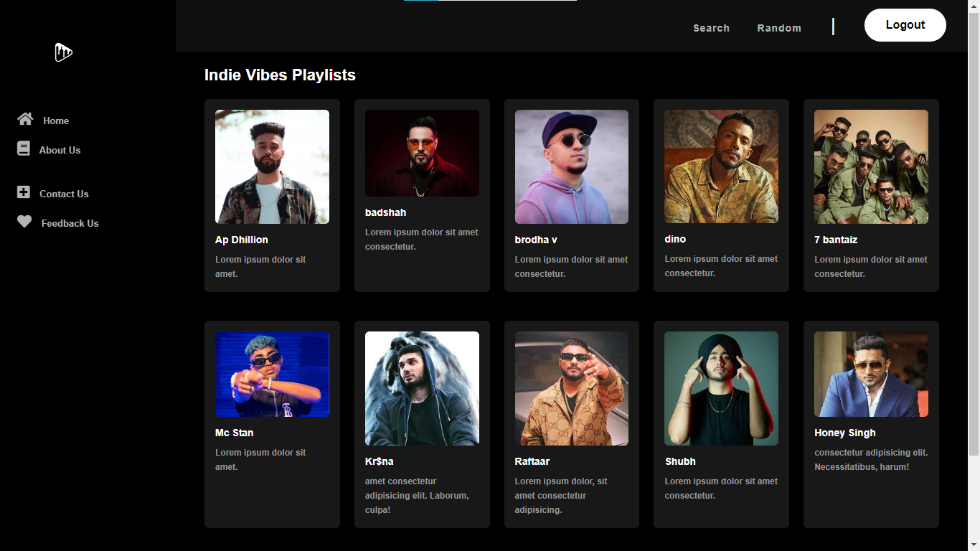
Task: Click the Contact Us plus icon
Action: click(24, 192)
